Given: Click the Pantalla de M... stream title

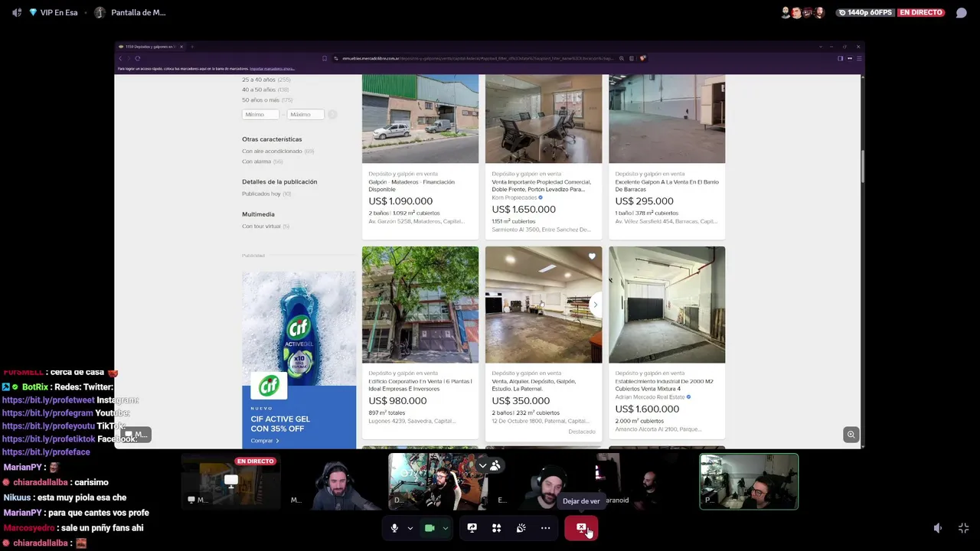Looking at the screenshot, I should [x=138, y=12].
